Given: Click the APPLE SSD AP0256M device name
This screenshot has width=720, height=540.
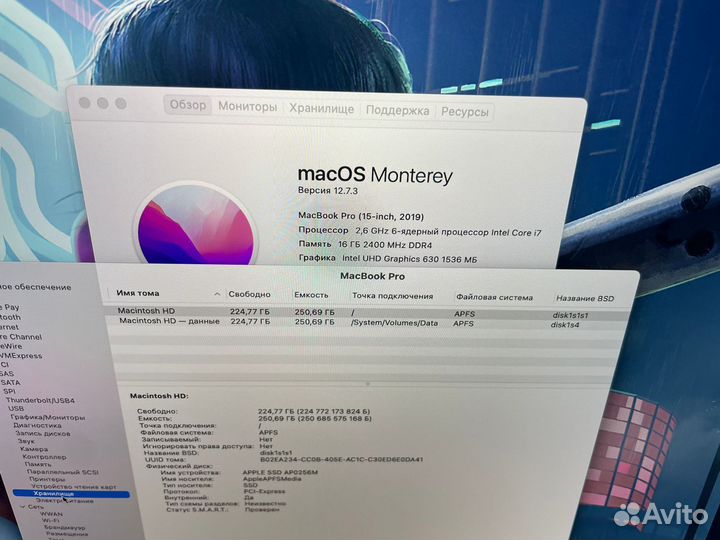Looking at the screenshot, I should (280, 472).
